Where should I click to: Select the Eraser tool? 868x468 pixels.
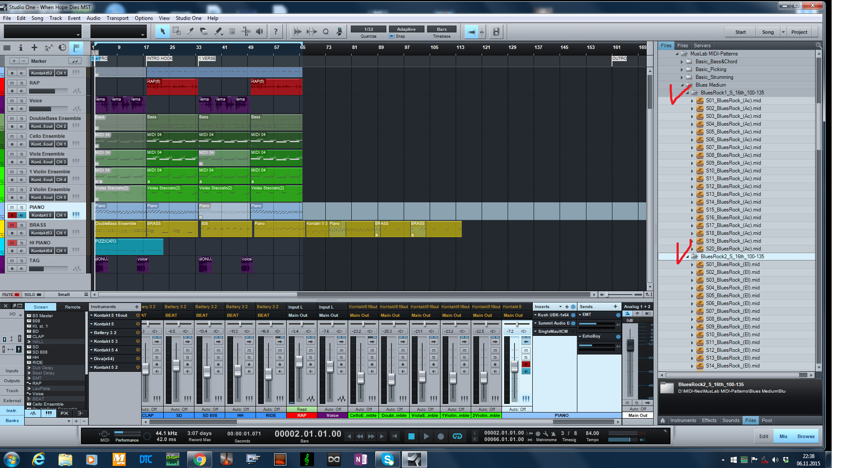click(x=204, y=31)
